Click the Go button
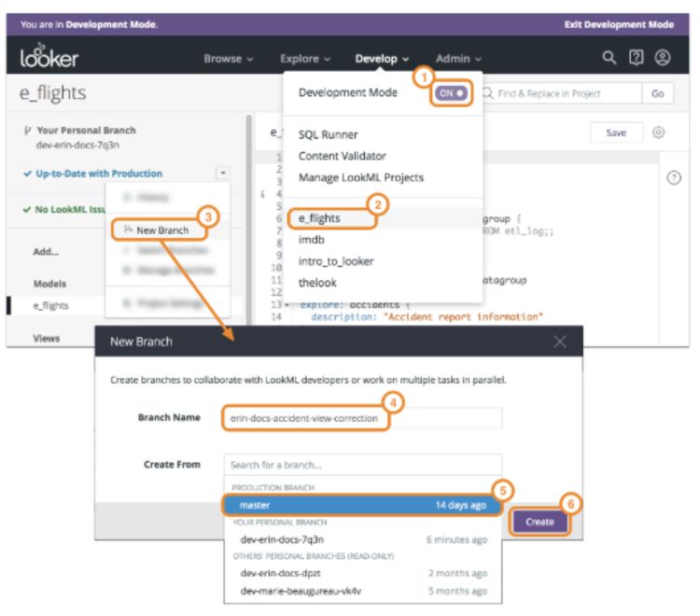The image size is (700, 616). (x=658, y=93)
